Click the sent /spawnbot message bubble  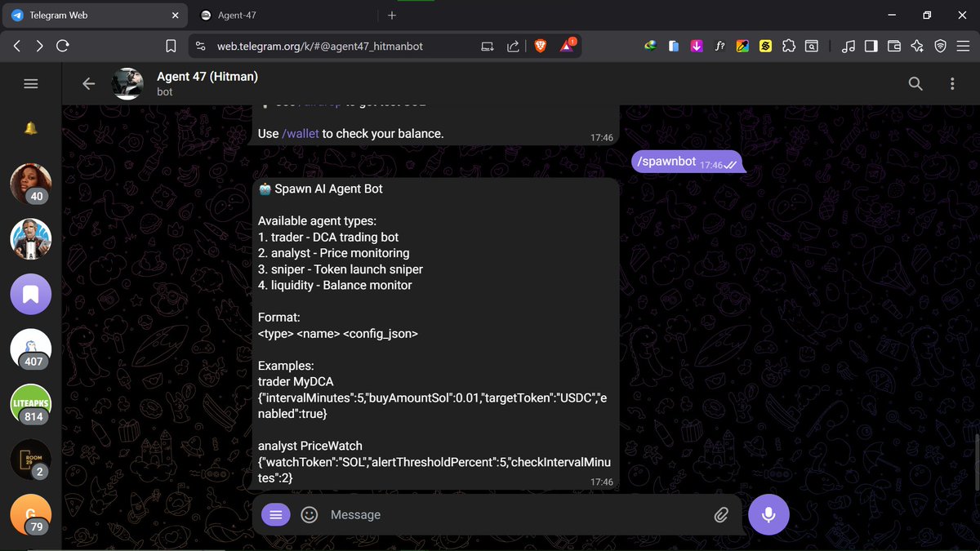click(x=688, y=162)
